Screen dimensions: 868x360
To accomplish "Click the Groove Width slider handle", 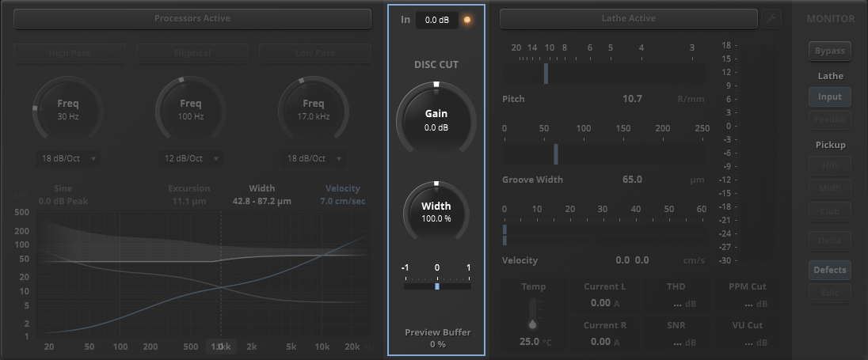I will tap(556, 153).
